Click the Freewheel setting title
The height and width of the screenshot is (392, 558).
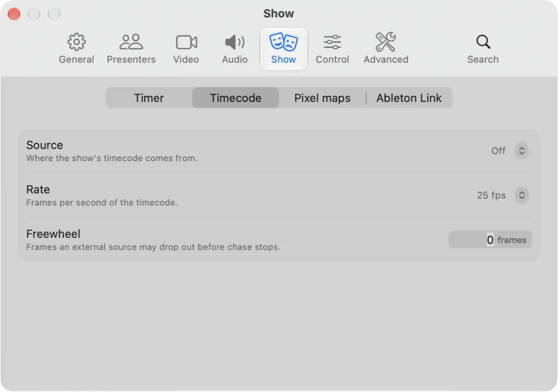53,234
